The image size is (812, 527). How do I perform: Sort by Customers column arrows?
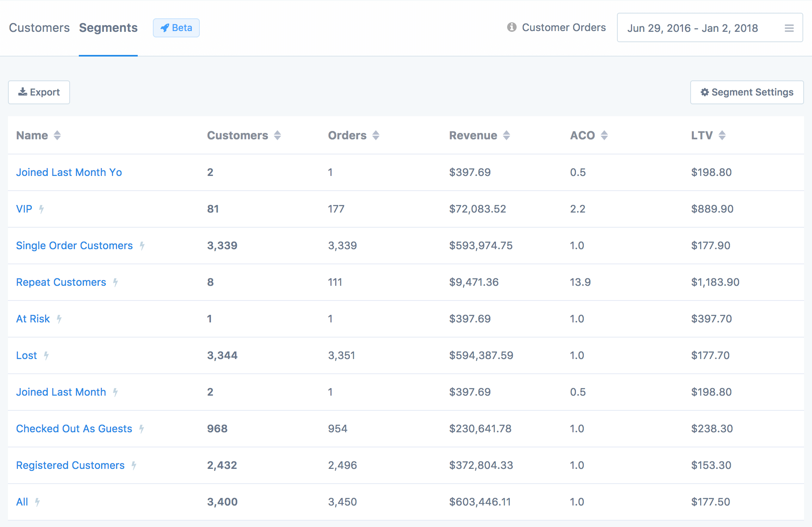click(277, 135)
